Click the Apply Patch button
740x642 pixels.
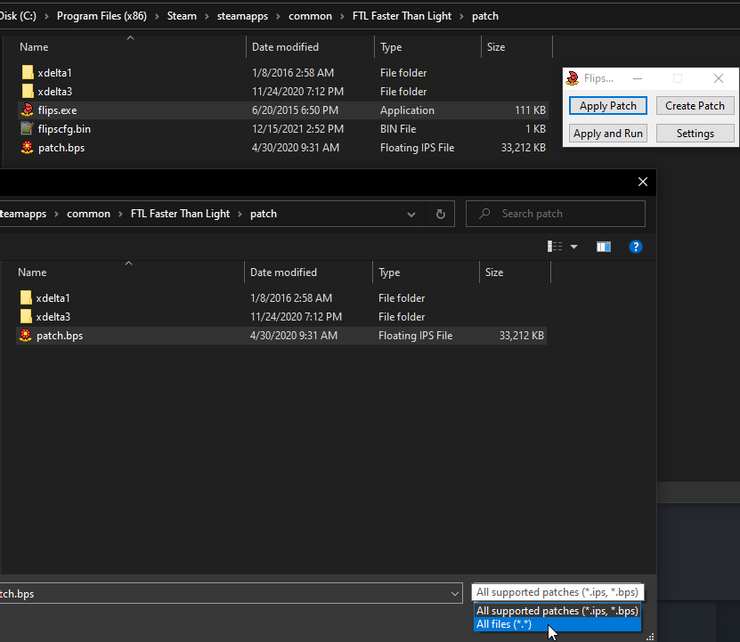pyautogui.click(x=608, y=106)
